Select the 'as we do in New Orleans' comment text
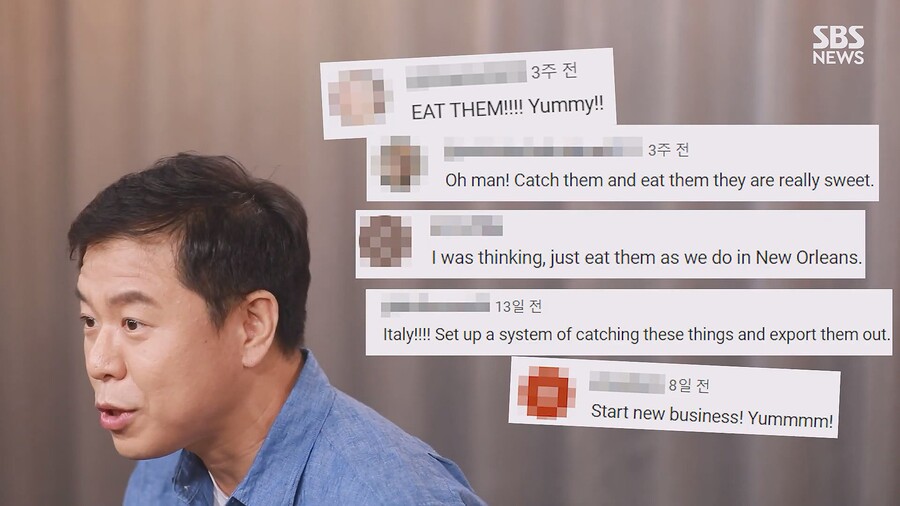This screenshot has height=506, width=900. click(646, 258)
